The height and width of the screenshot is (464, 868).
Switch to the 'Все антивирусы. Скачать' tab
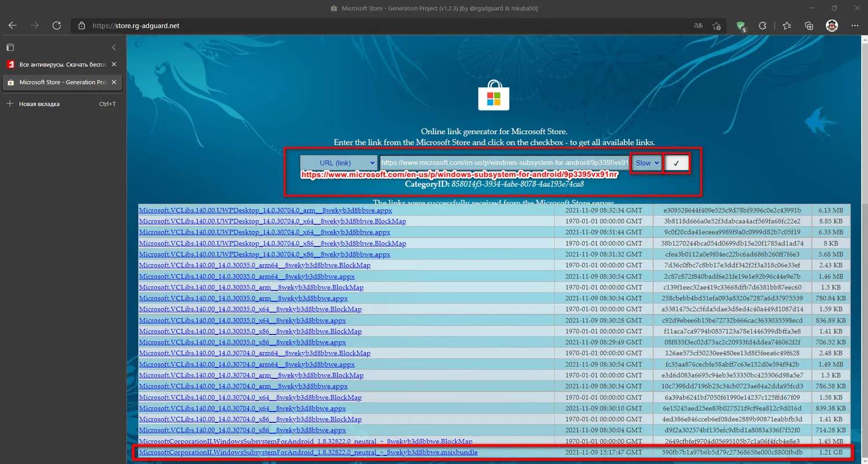click(x=62, y=64)
